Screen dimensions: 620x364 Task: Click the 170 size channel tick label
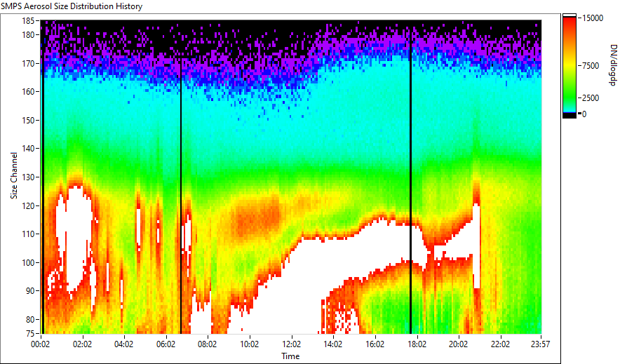click(x=27, y=63)
